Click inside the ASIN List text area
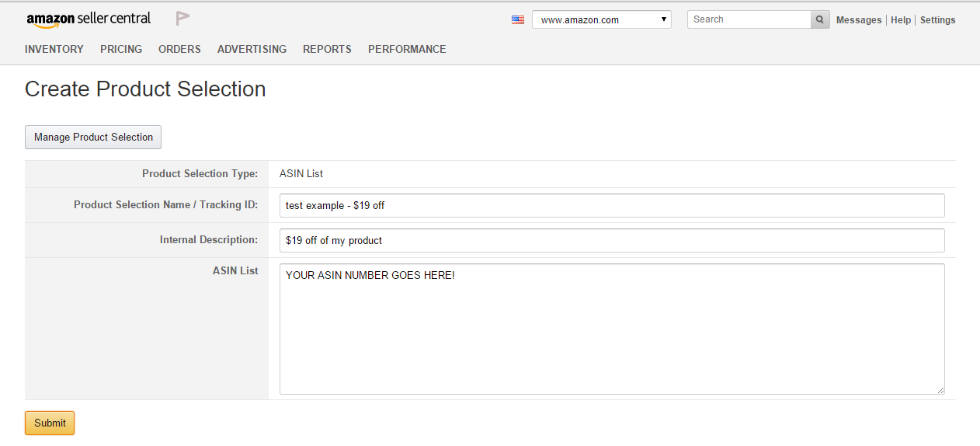Image resolution: width=980 pixels, height=446 pixels. click(612, 329)
